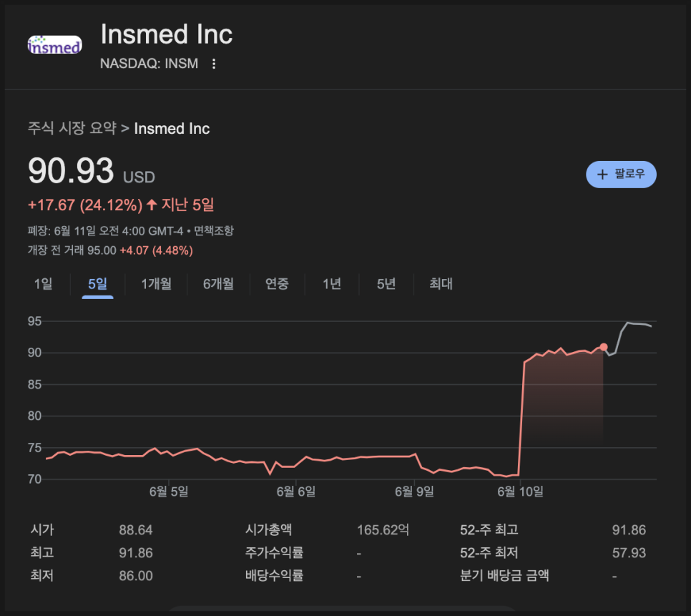Choose the 연중 year-to-date tab

point(277,284)
